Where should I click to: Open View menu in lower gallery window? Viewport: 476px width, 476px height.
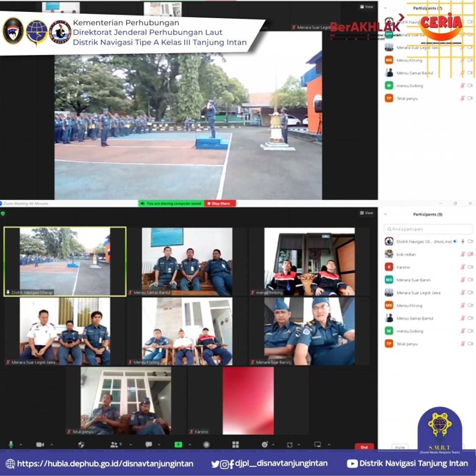pyautogui.click(x=366, y=213)
